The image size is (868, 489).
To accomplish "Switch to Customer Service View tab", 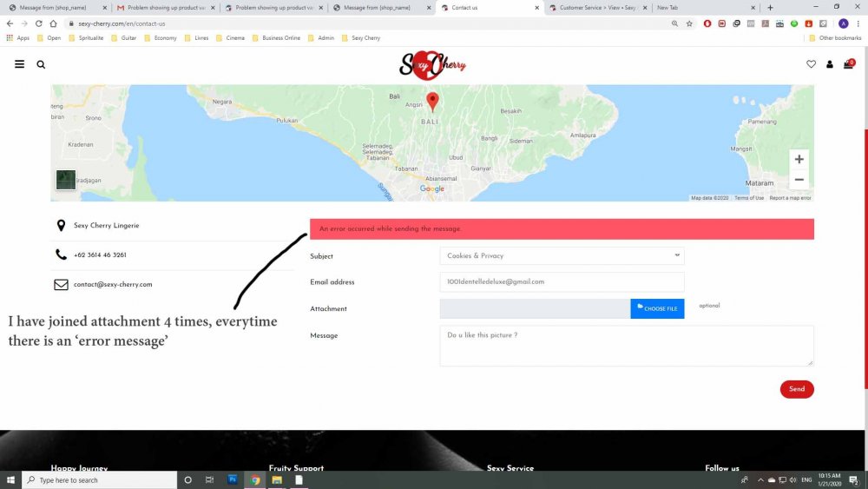I will (x=597, y=8).
